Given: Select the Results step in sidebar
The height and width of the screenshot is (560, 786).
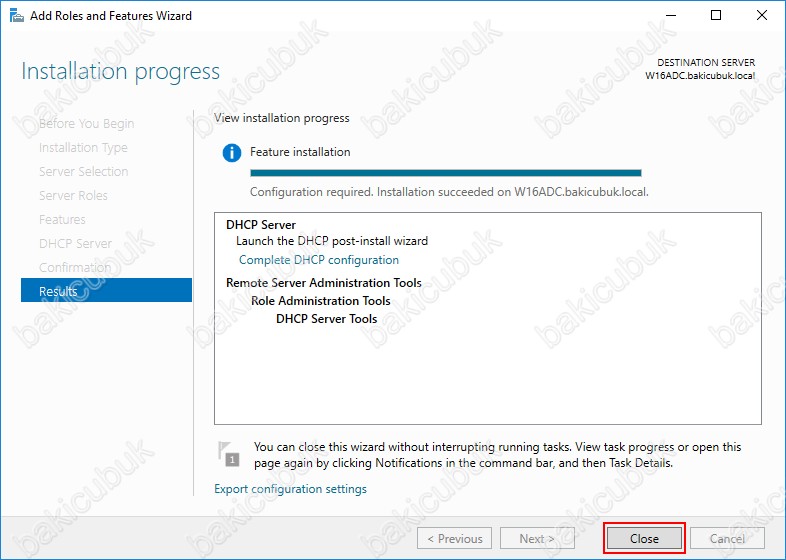Looking at the screenshot, I should 106,291.
